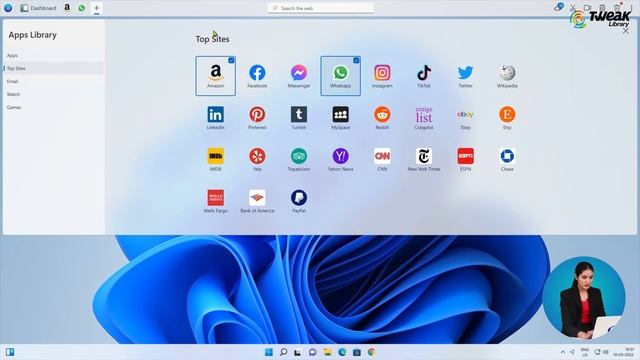Open taskbar Search
This screenshot has height=360, width=640.
point(283,352)
